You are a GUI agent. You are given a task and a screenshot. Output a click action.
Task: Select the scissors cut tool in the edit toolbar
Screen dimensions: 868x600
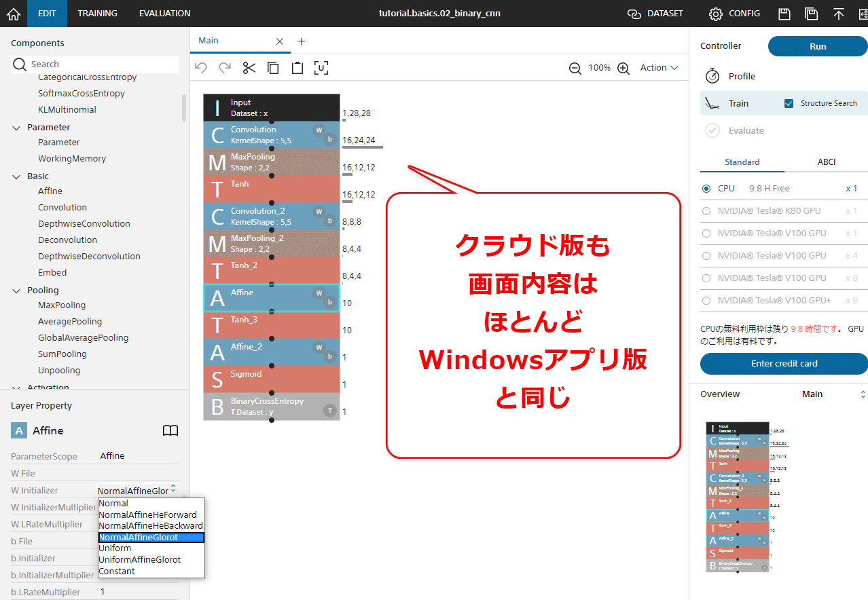(x=249, y=67)
